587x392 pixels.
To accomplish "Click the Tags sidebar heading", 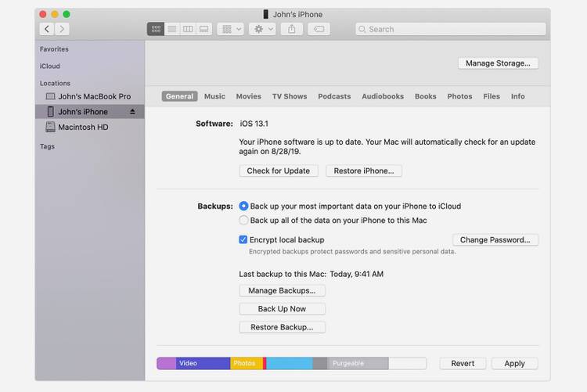I will 47,146.
